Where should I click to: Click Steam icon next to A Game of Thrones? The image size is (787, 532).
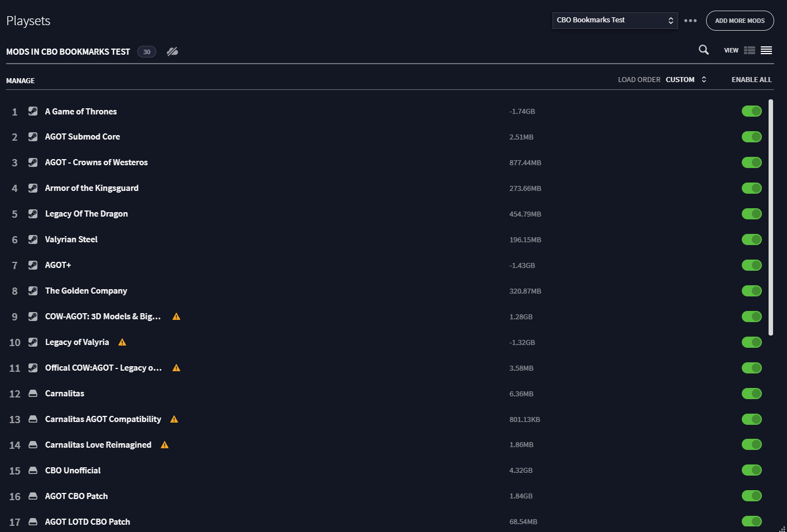[33, 111]
